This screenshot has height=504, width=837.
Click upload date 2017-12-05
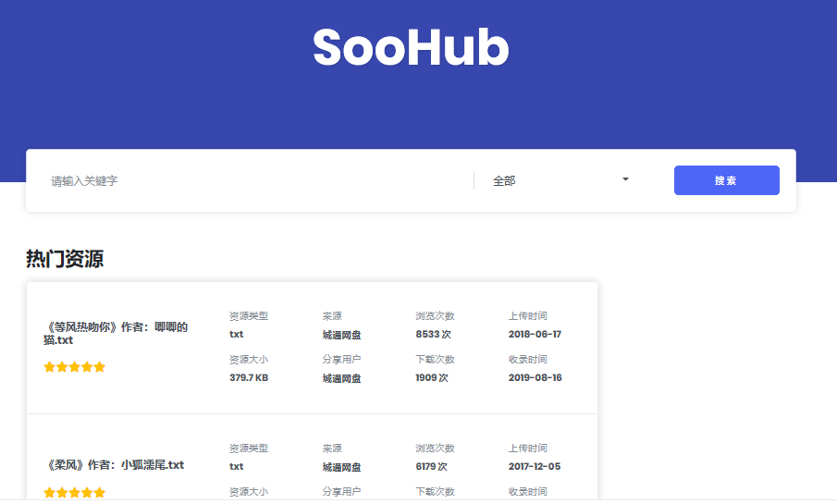point(535,466)
